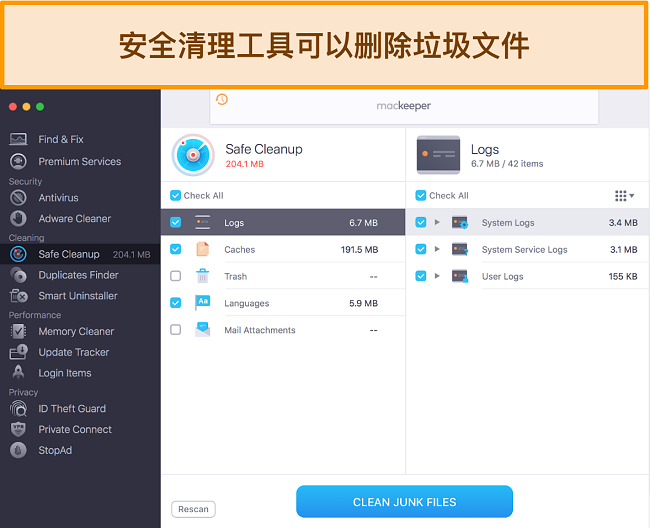Click the Login Items rocket icon
Screen dimensions: 650x528
coord(18,373)
